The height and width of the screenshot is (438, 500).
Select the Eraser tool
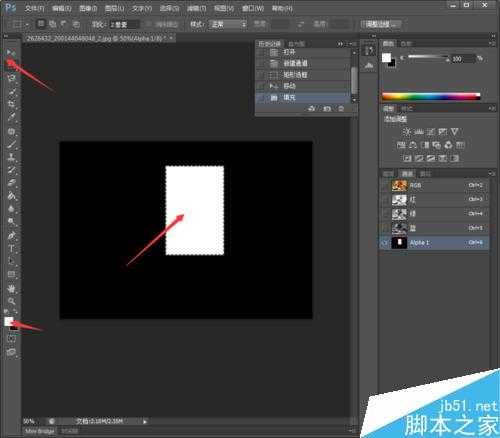tap(11, 183)
